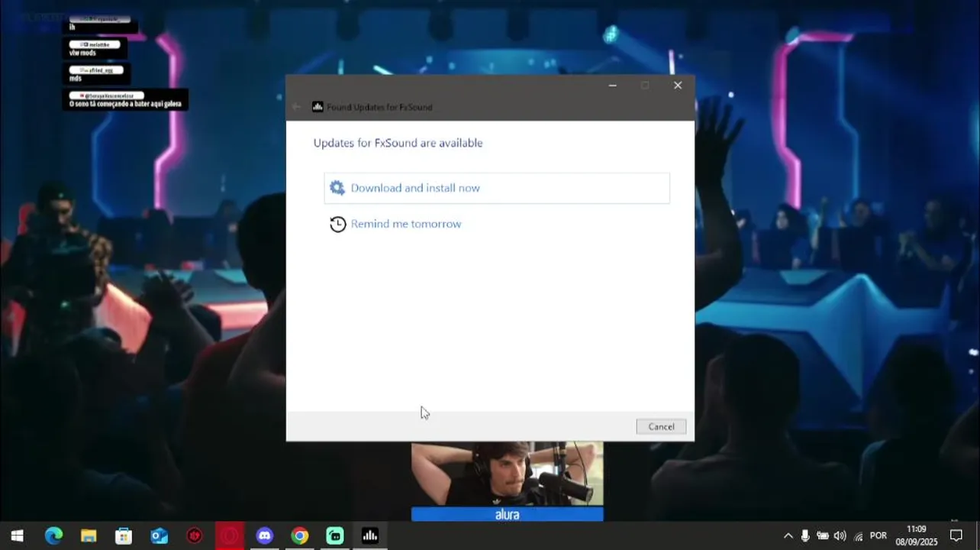This screenshot has width=980, height=550.
Task: Open the clock showing 11:09
Action: coord(917,535)
